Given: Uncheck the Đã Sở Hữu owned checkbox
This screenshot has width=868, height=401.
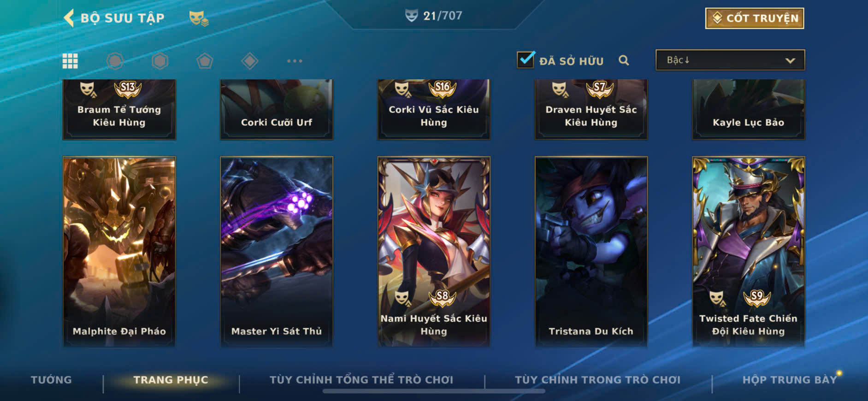Looking at the screenshot, I should click(526, 59).
